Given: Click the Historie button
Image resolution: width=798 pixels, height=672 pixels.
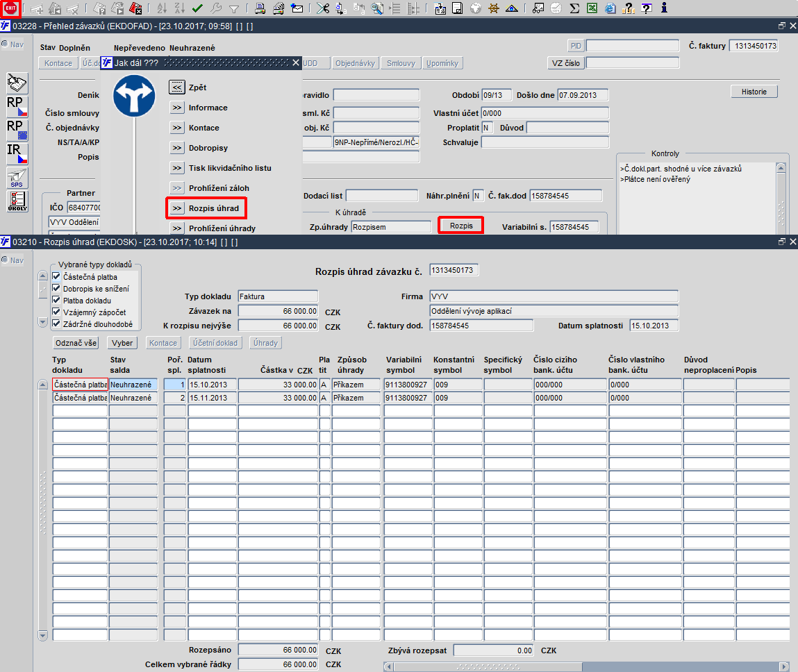Looking at the screenshot, I should pyautogui.click(x=754, y=92).
